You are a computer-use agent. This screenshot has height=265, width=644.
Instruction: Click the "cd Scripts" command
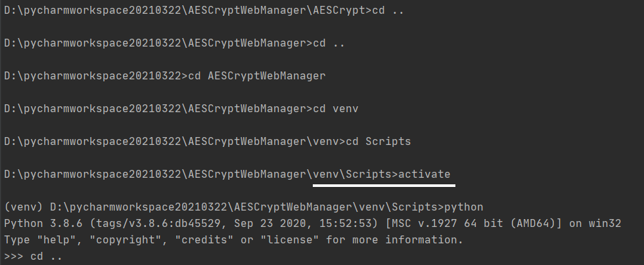click(379, 142)
